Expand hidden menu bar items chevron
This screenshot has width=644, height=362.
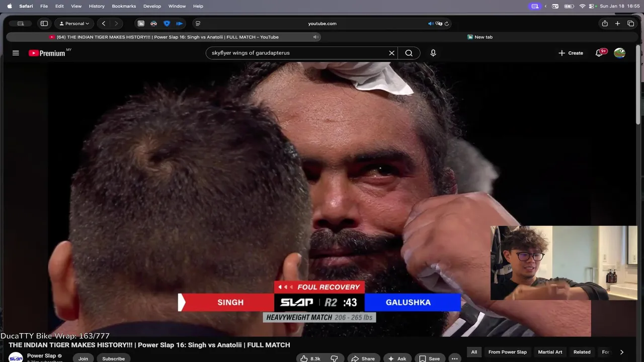point(545,6)
